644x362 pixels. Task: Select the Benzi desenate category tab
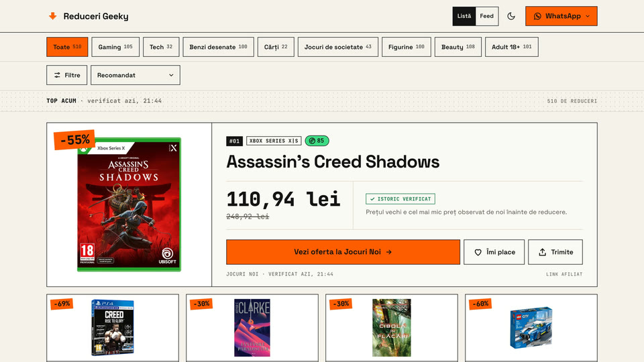[x=218, y=47]
